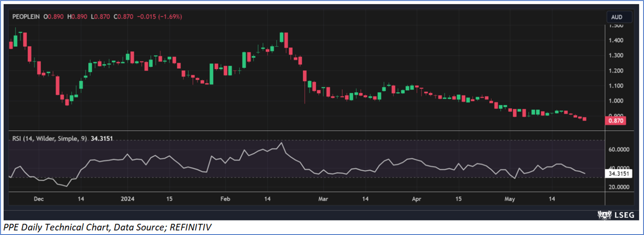Click the PEOPLEIN symbol label

point(26,17)
